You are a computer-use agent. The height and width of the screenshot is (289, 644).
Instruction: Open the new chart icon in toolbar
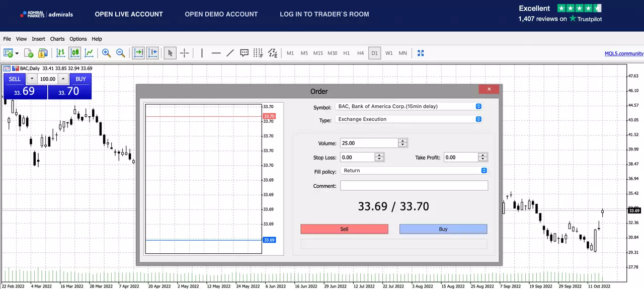8,53
